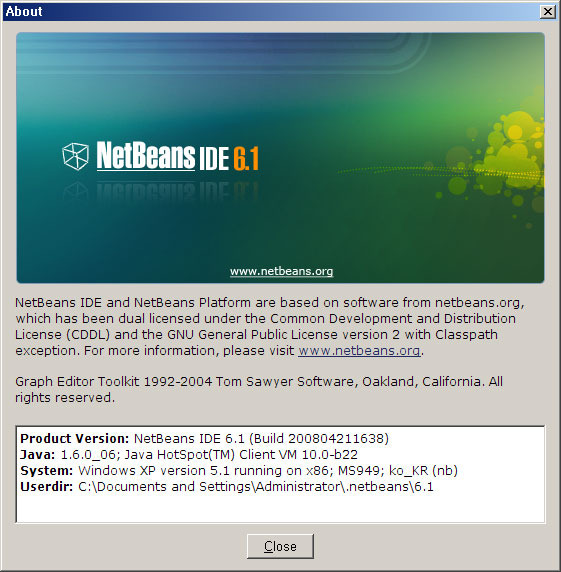Follow the www.netbeans.org link in license text

click(359, 351)
